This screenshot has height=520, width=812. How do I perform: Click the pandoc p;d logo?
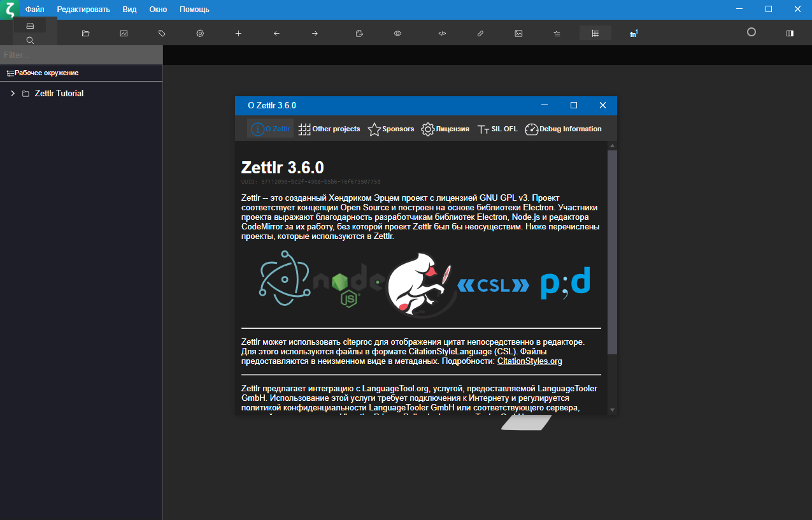click(566, 283)
